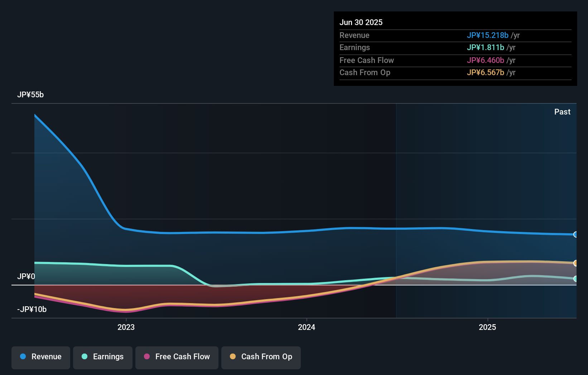Viewport: 588px width, 375px height.
Task: Click the Cash From Op endpoint marker
Action: pos(575,263)
